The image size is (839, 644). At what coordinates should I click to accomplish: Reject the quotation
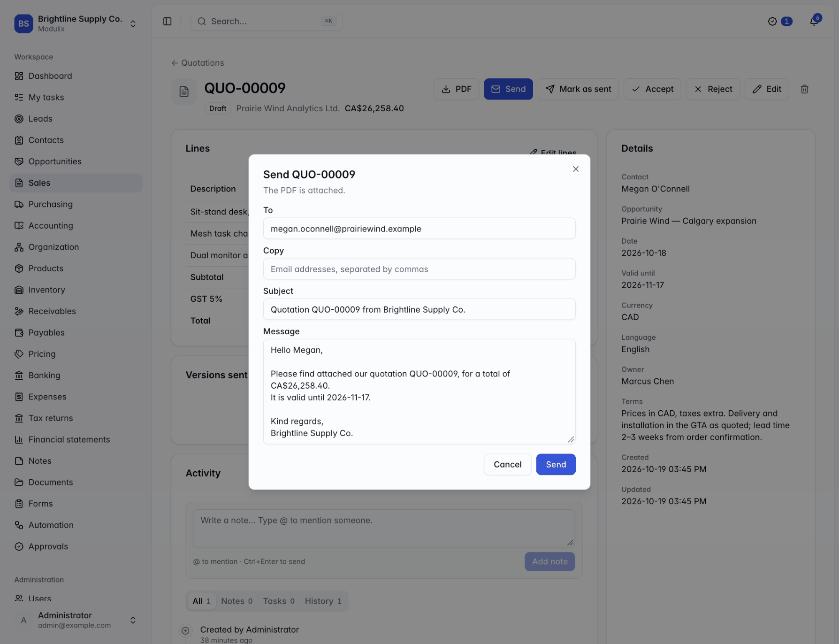712,89
